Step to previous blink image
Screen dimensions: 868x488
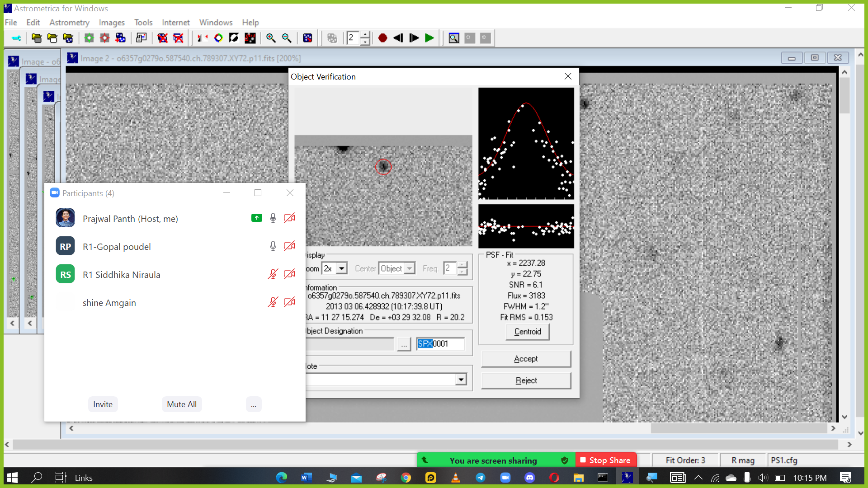tap(398, 38)
